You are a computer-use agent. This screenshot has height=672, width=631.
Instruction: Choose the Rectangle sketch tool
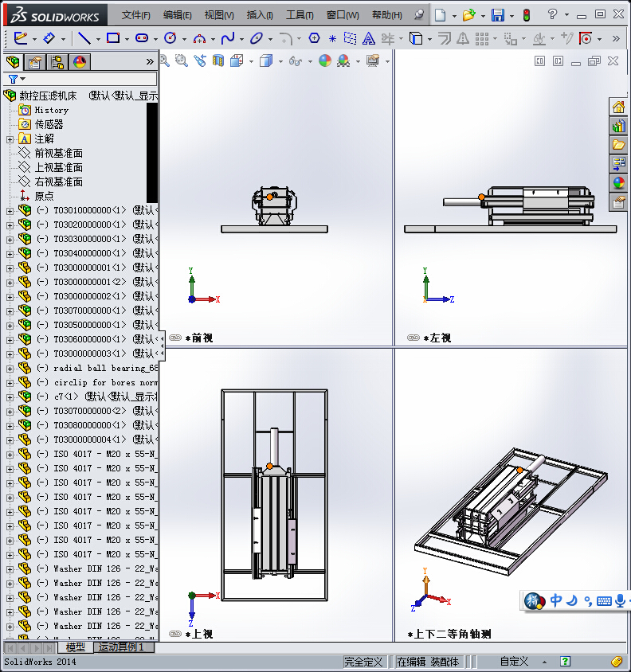113,38
